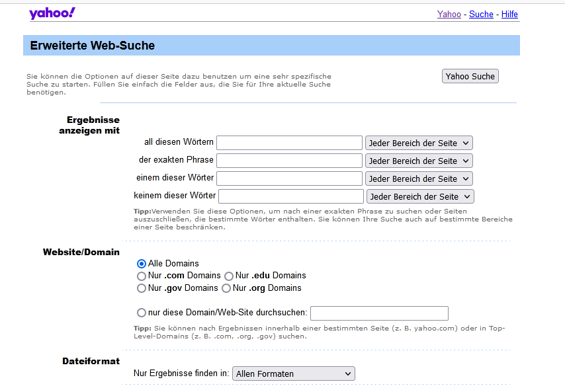Viewport: 565px width, 392px height.
Task: Focus the 'all diesen Wörtern' text field
Action: pyautogui.click(x=289, y=143)
